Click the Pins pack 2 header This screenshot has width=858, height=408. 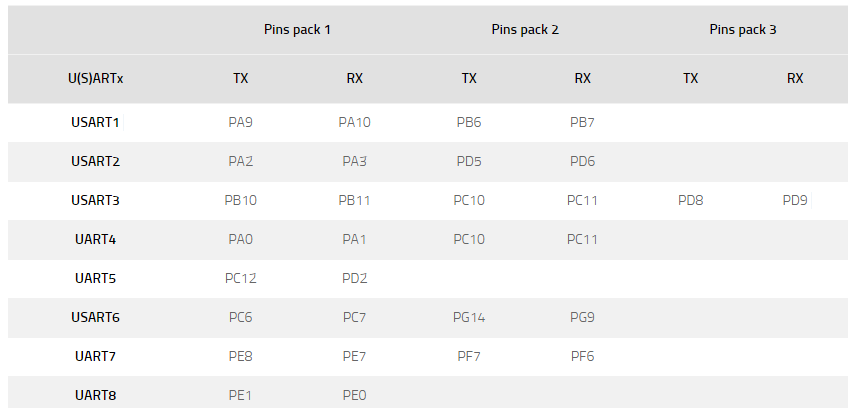tap(525, 30)
